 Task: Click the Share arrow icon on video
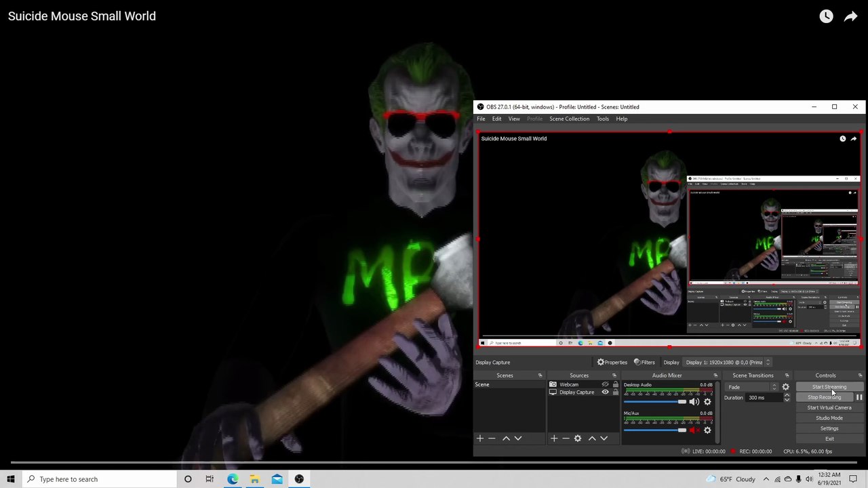point(850,16)
